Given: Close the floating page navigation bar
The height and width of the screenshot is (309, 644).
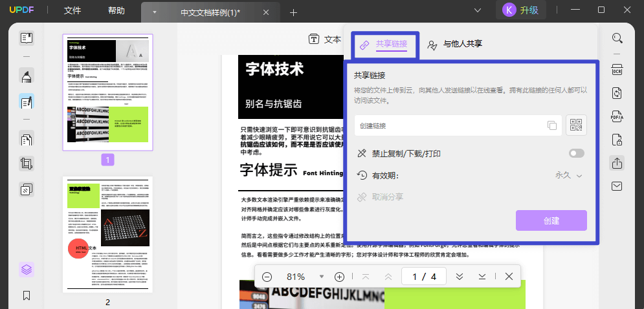Looking at the screenshot, I should pos(509,277).
